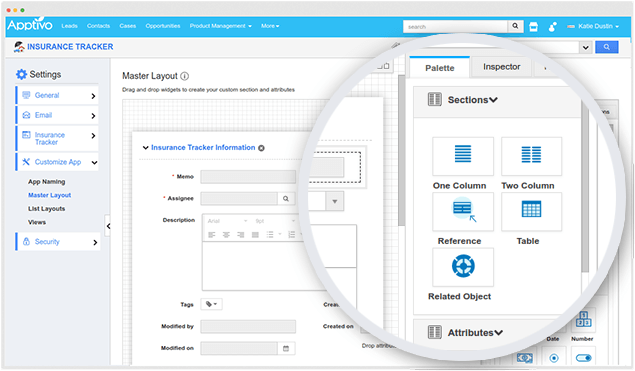This screenshot has width=635, height=371.
Task: Click the Memo input field
Action: click(248, 177)
